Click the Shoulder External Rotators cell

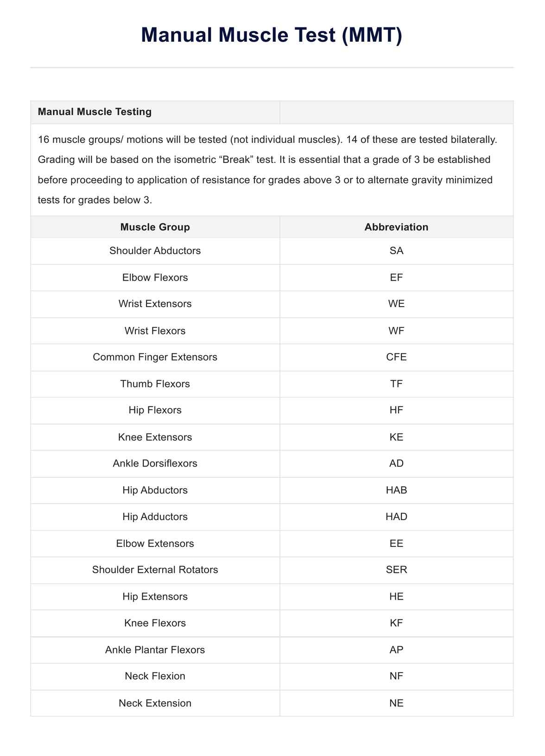(x=155, y=570)
